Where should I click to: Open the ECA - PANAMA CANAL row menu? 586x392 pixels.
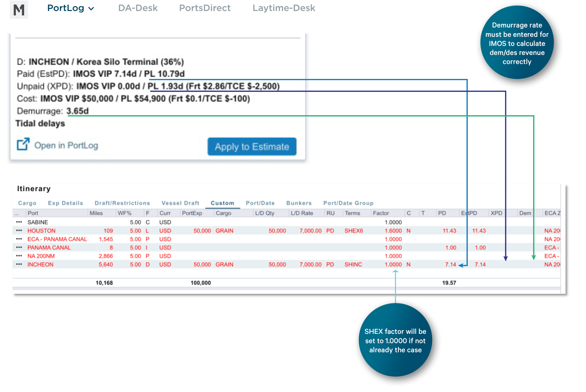click(x=19, y=239)
